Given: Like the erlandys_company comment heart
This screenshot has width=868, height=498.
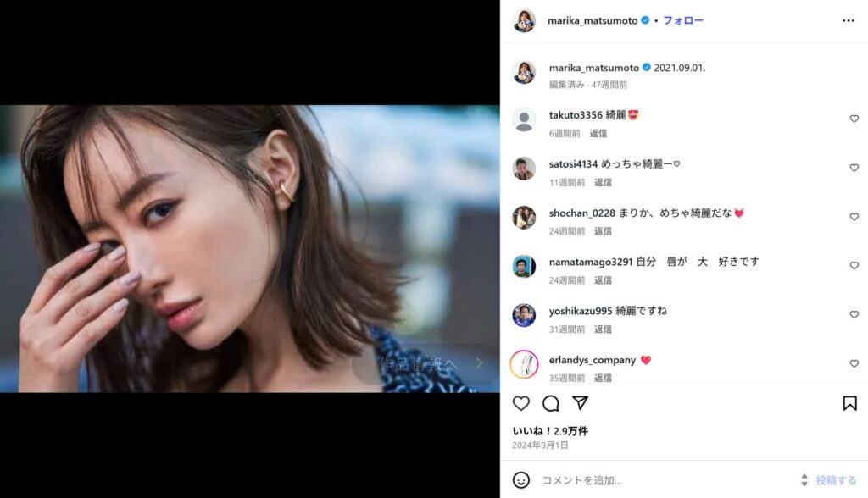Looking at the screenshot, I should pyautogui.click(x=854, y=363).
